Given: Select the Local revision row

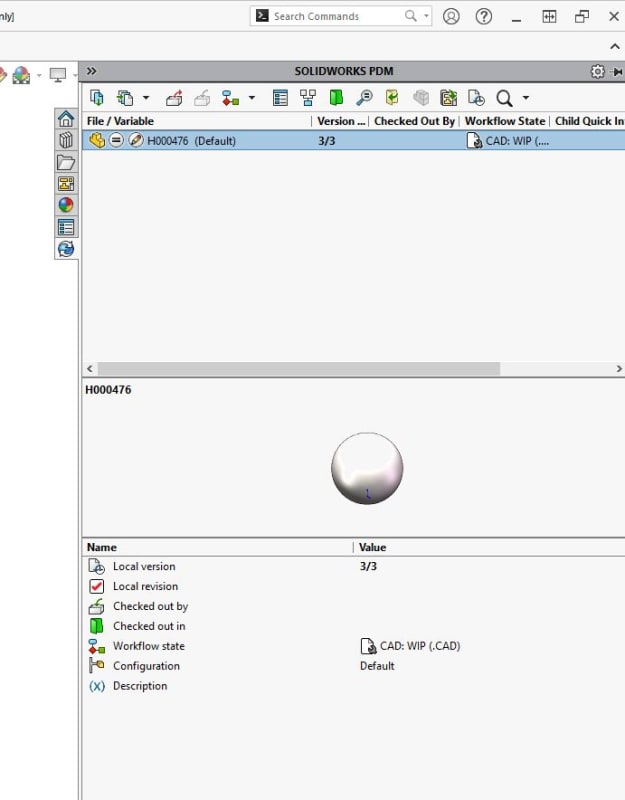Looking at the screenshot, I should click(354, 586).
